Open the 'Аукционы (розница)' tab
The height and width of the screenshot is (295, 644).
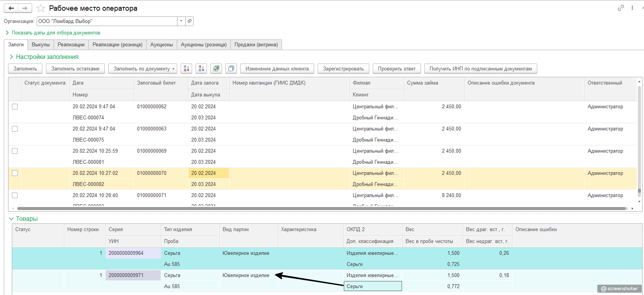(x=204, y=45)
